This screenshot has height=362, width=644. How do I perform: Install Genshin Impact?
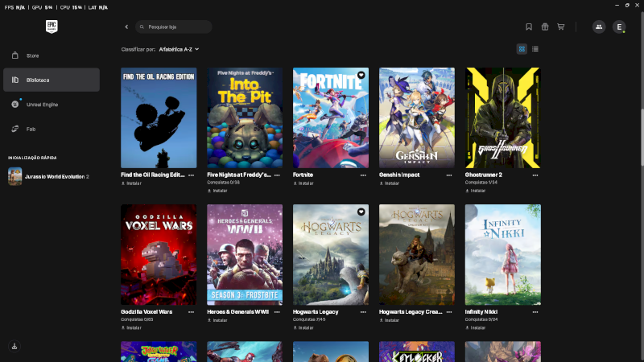(x=390, y=183)
